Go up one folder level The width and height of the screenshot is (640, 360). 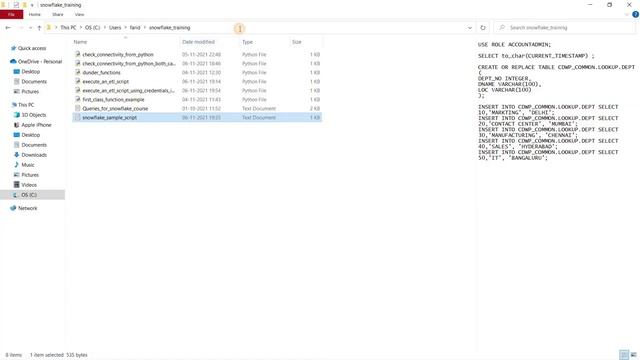pos(39,28)
